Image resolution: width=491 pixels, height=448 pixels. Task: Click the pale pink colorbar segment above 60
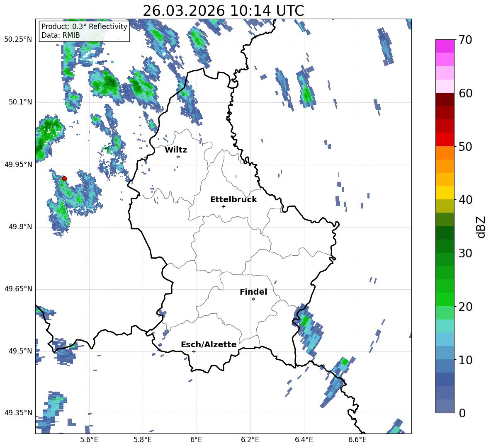445,86
